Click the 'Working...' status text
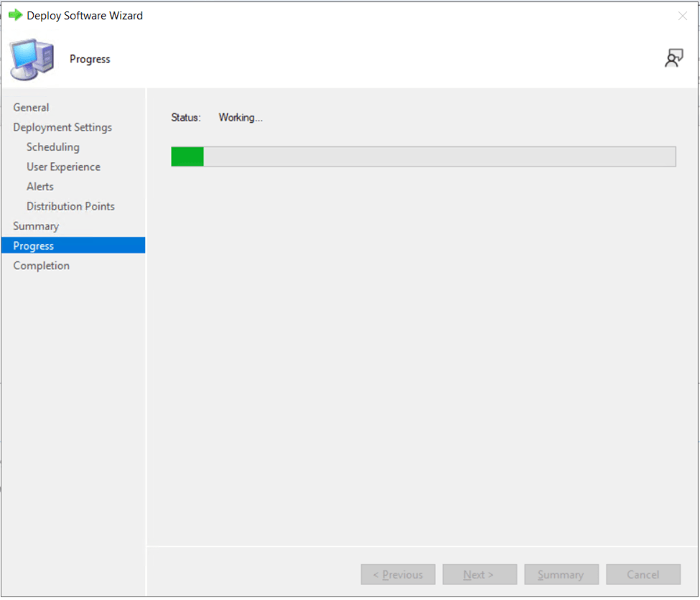Screen dimensions: 700x600 241,118
